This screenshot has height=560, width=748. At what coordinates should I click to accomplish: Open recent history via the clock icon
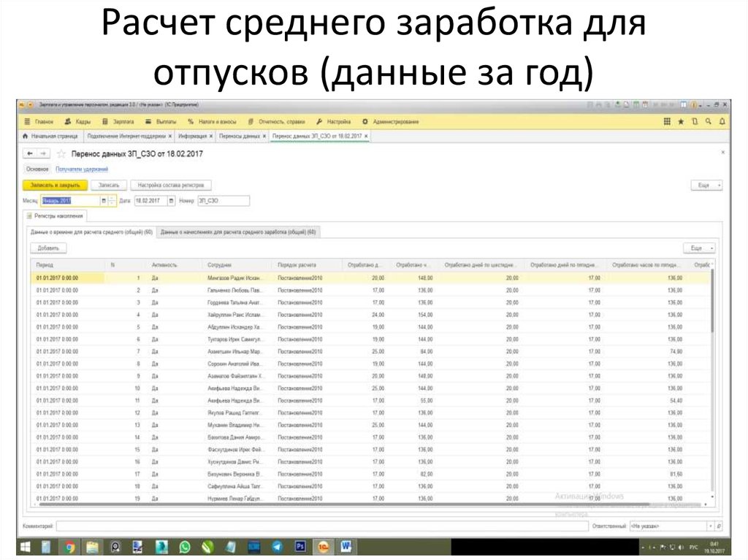(695, 122)
